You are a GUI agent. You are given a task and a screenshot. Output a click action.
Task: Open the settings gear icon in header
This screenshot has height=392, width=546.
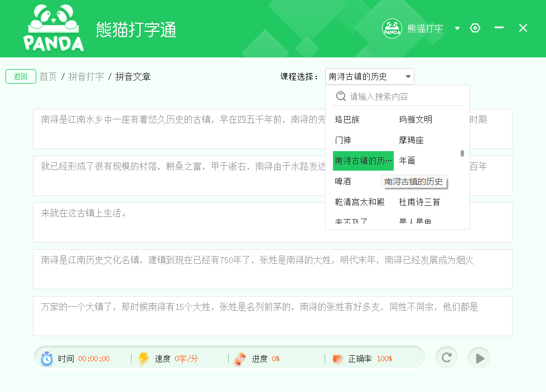click(x=475, y=28)
